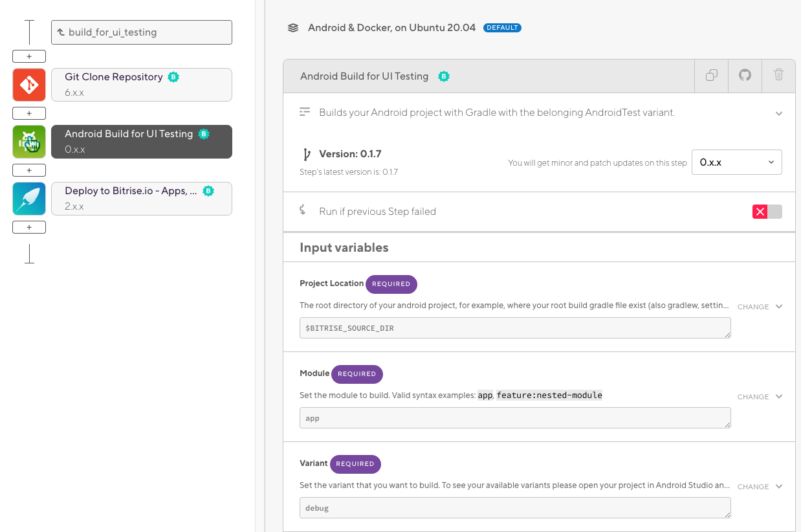Click the DEFAULT badge on the stack name
Image resolution: width=801 pixels, height=532 pixels.
click(x=502, y=27)
